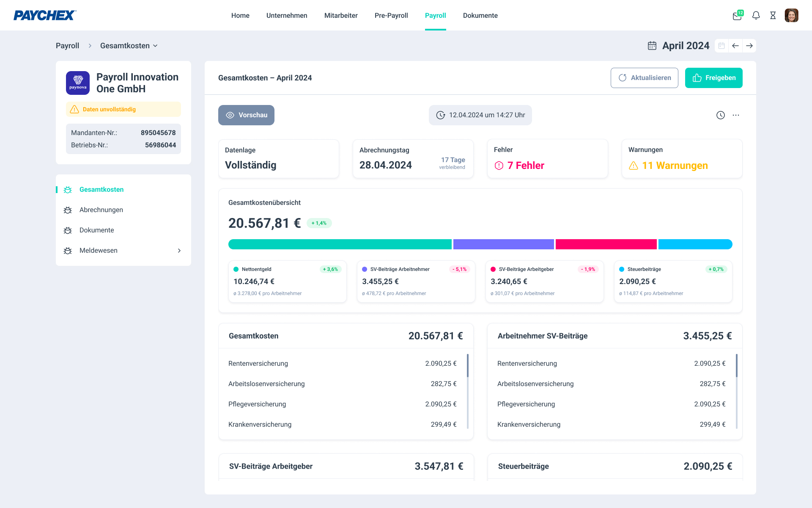Go to next month arrow
The image size is (812, 508).
point(749,46)
